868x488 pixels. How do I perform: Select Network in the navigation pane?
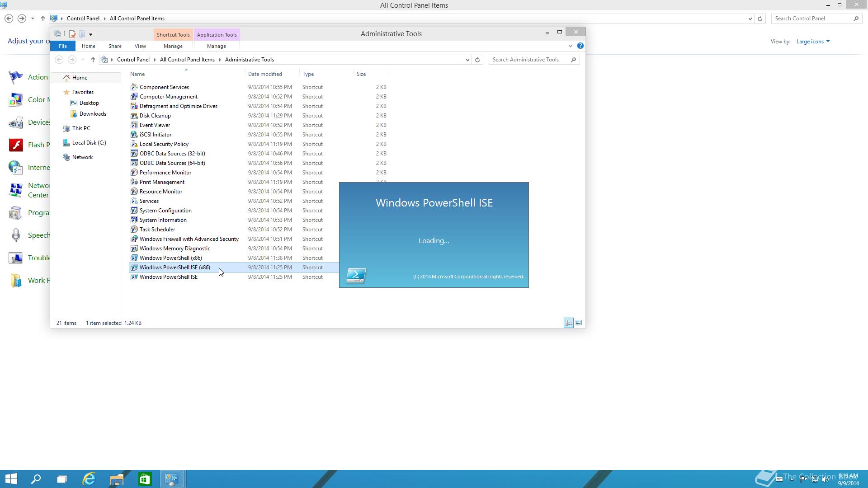(x=82, y=157)
